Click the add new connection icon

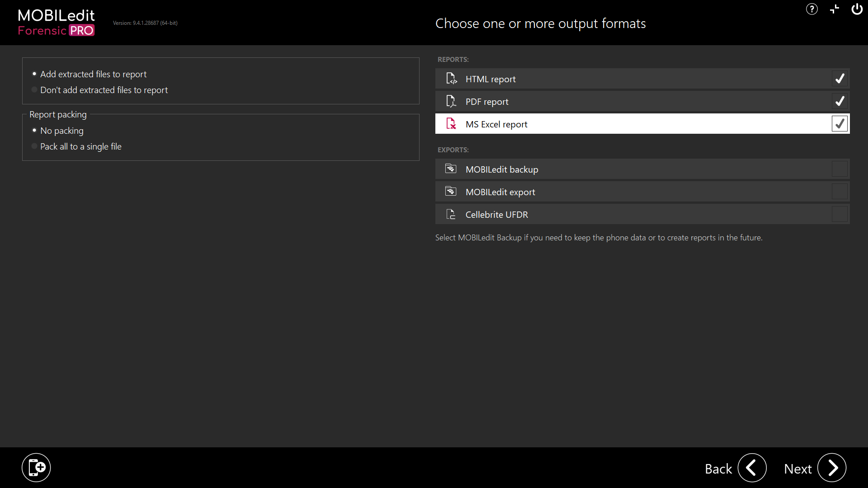(x=36, y=467)
